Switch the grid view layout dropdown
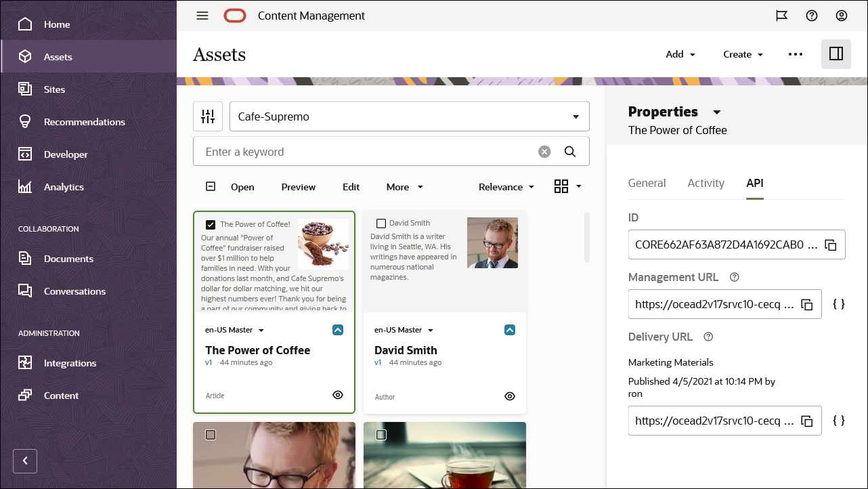The height and width of the screenshot is (489, 868). [568, 187]
